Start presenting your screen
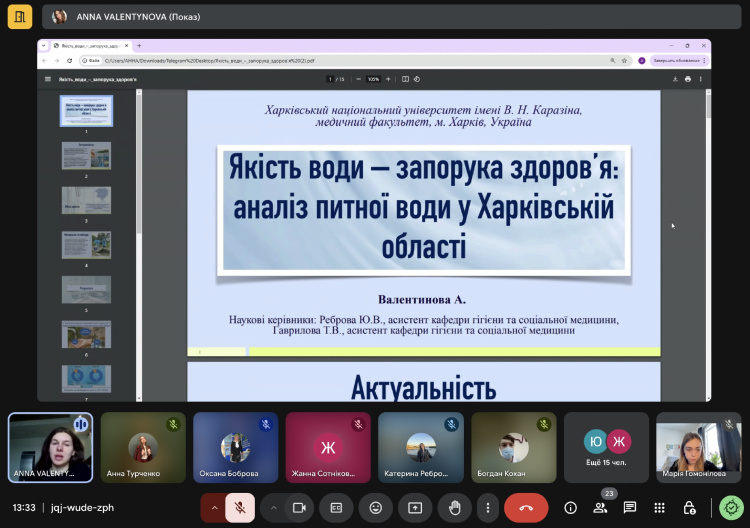 point(415,508)
